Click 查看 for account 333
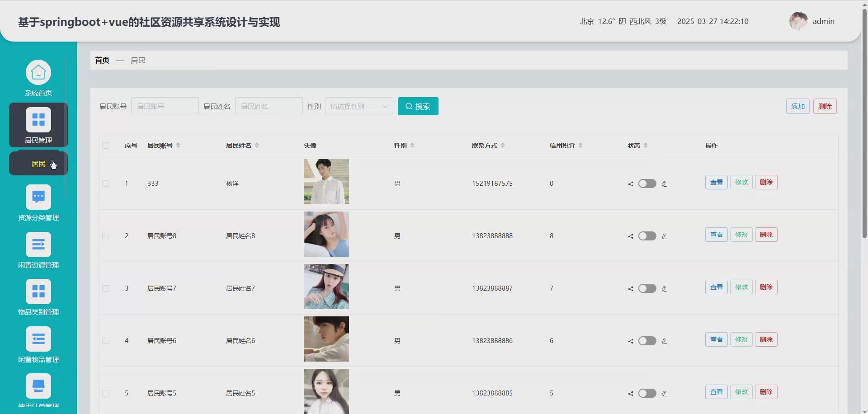 coord(717,182)
